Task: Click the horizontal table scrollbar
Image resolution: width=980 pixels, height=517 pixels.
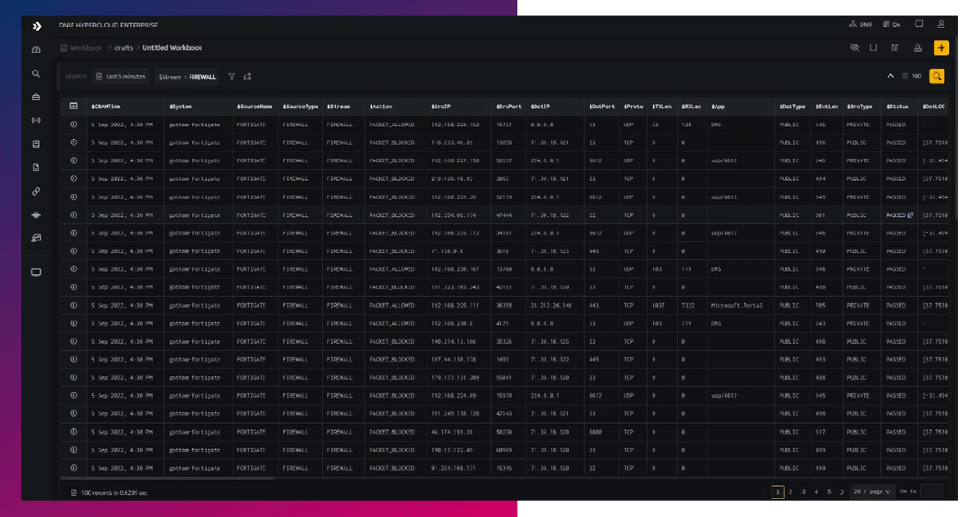Action: coord(168,479)
